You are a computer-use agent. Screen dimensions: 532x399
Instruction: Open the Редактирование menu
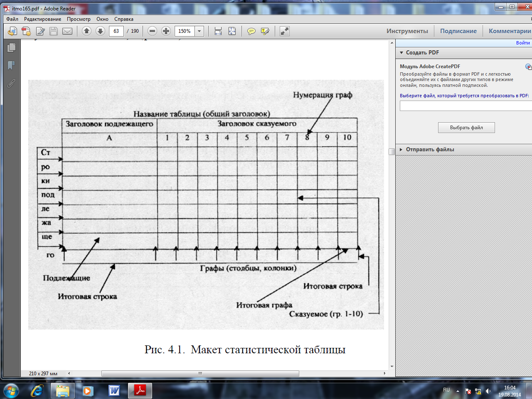click(43, 19)
